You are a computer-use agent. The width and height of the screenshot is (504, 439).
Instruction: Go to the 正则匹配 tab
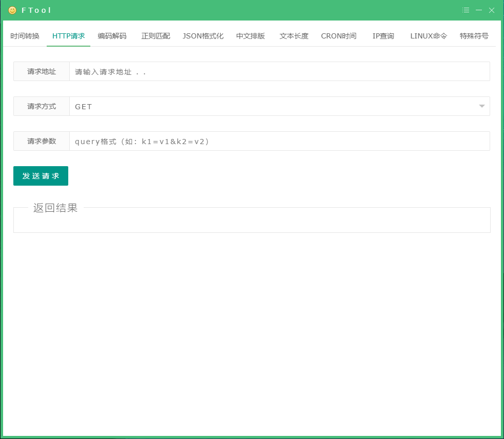click(x=156, y=36)
